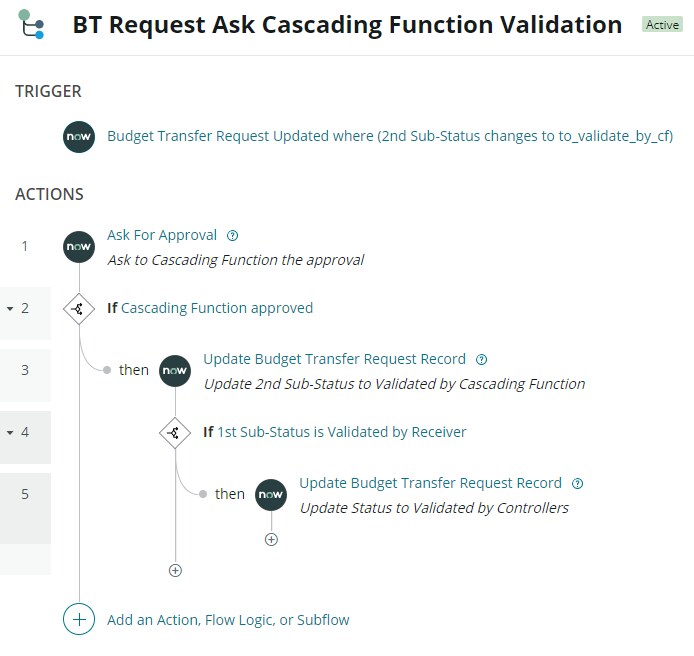Open the Budget Transfer Request Updated trigger link
Viewport: 694px width, 656px height.
(390, 136)
